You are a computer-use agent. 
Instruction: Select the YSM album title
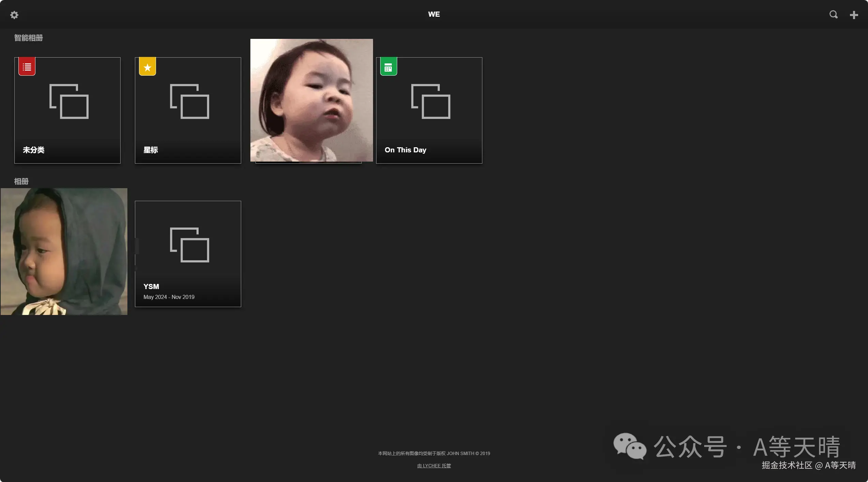pos(151,287)
